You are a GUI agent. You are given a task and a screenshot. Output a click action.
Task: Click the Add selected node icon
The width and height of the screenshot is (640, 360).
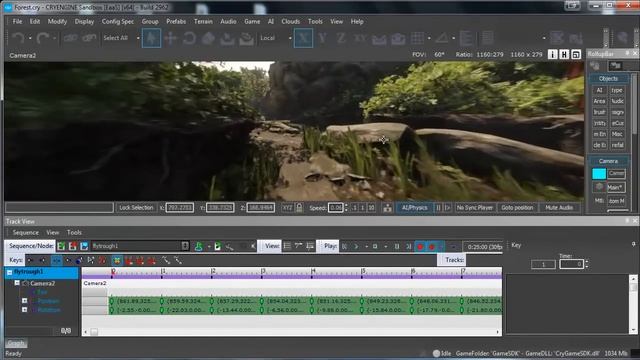tap(198, 246)
